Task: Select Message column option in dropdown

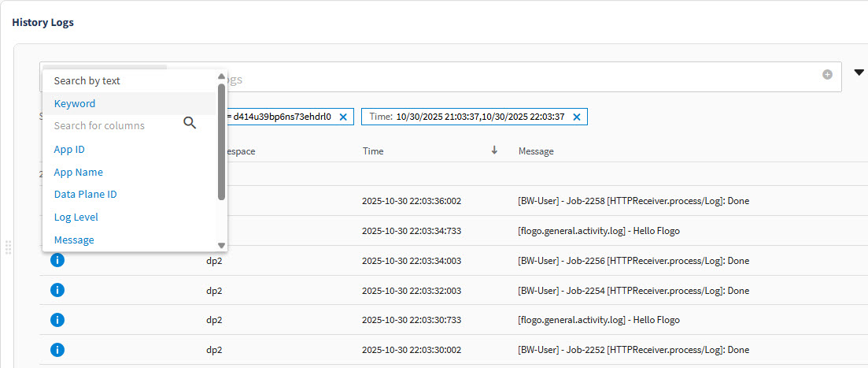Action: coord(74,240)
